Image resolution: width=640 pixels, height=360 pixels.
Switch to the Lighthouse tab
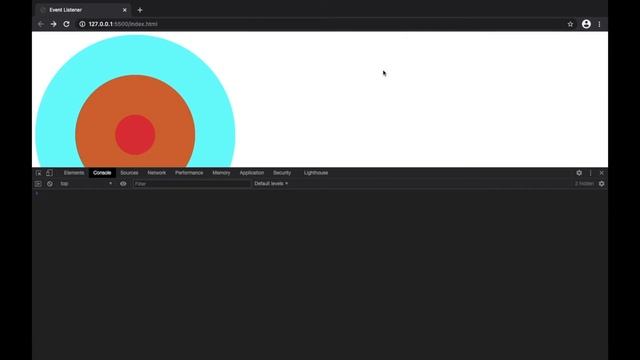pyautogui.click(x=316, y=173)
